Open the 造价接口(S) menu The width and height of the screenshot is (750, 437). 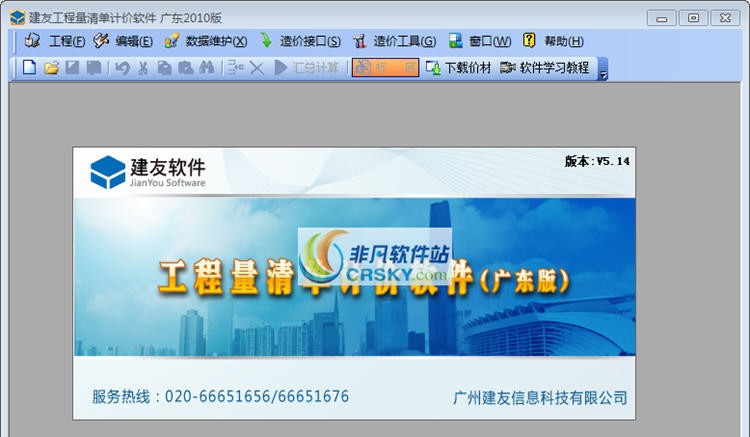pos(310,41)
